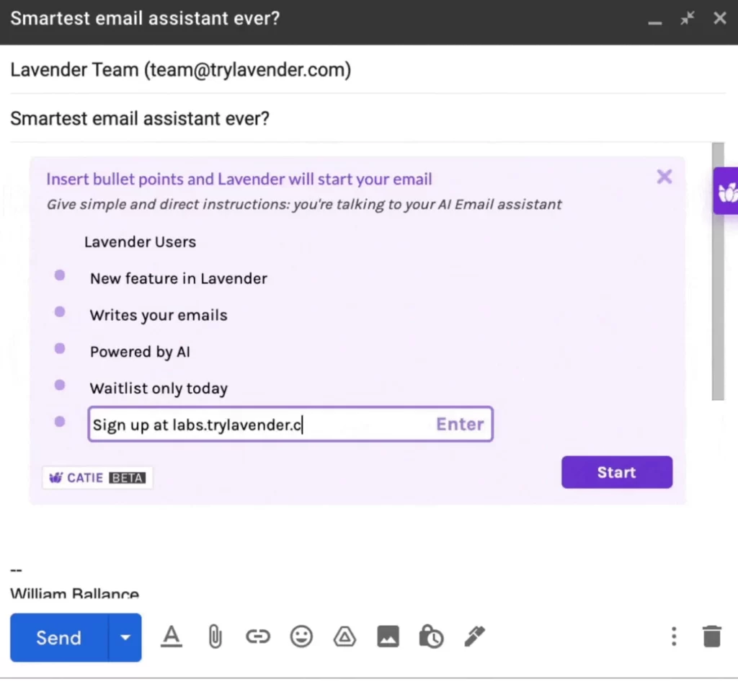
Task: Insert a link using the chain icon
Action: click(x=258, y=637)
